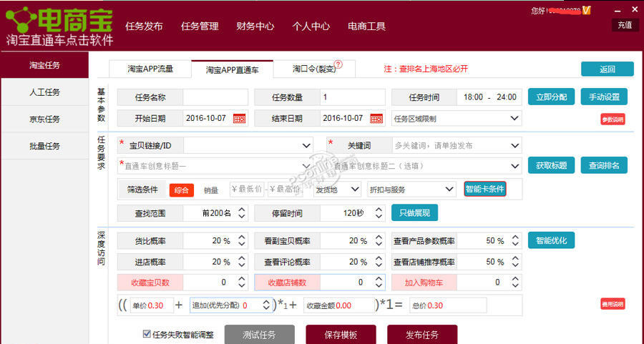Click the help question mark on 淘口令 tab
Viewport: 644px width, 344px height.
(338, 64)
